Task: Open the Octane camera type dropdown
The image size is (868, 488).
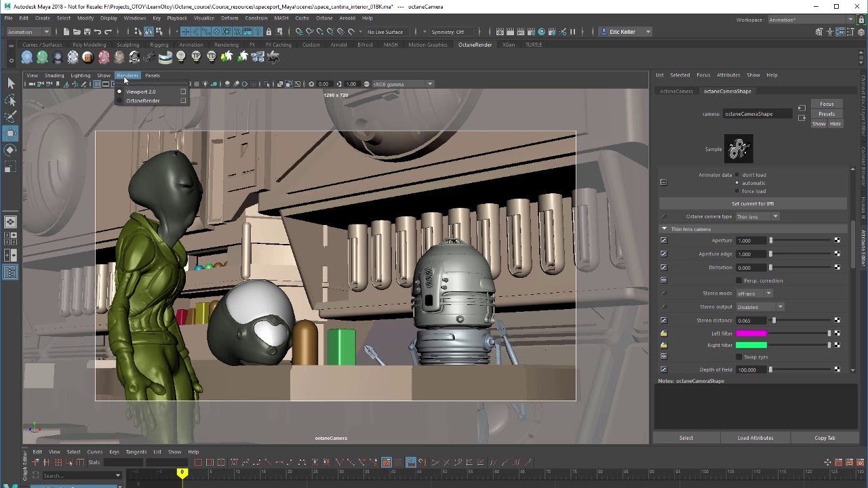Action: coord(757,217)
